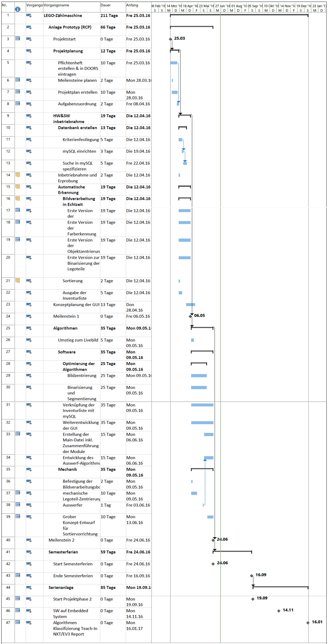This screenshot has height=644, width=328.
Task: Click the note icon on row 21
Action: [17, 280]
